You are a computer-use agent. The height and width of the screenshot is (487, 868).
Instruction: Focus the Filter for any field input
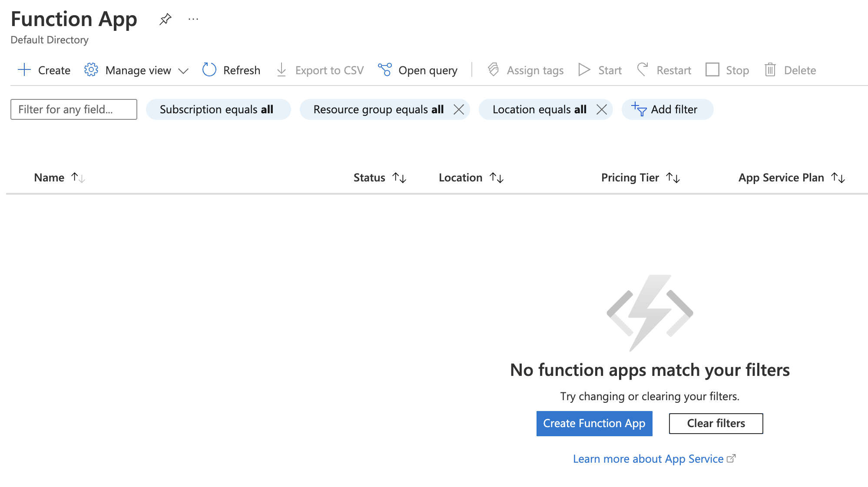[74, 109]
